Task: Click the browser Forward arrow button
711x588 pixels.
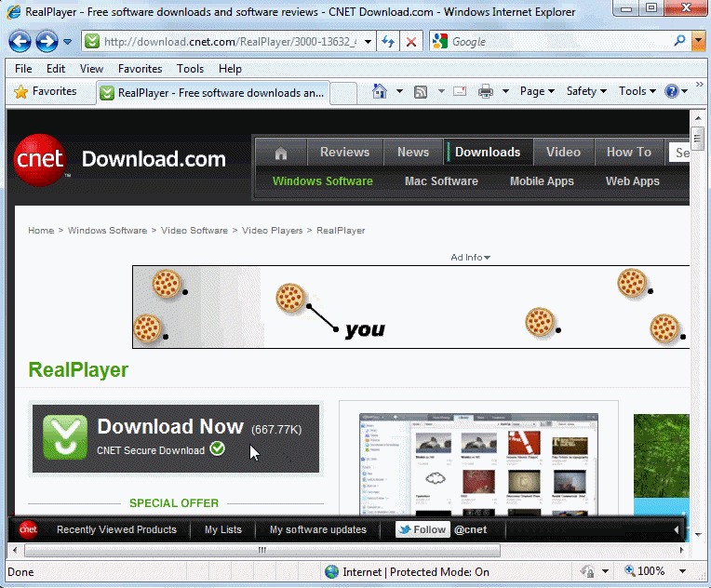Action: tap(47, 42)
